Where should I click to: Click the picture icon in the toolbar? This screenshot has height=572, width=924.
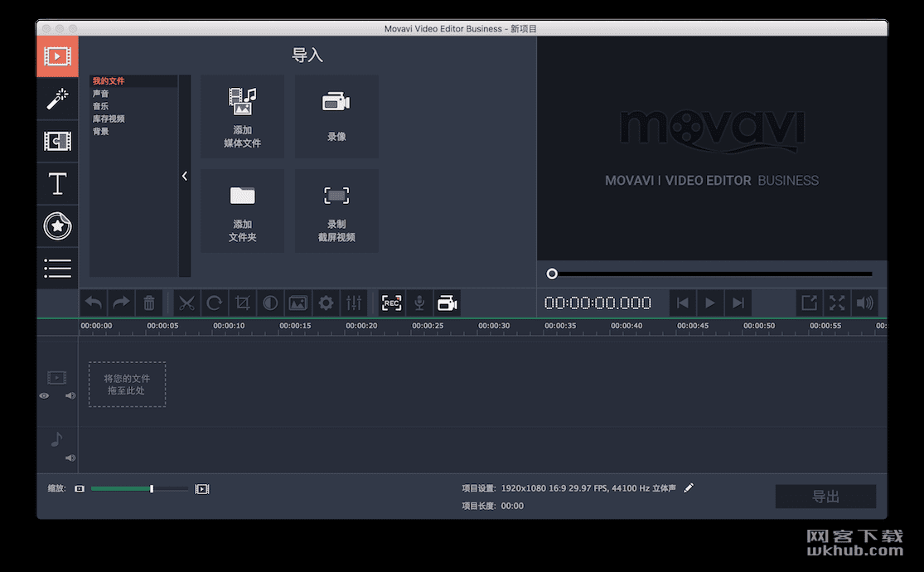click(298, 303)
